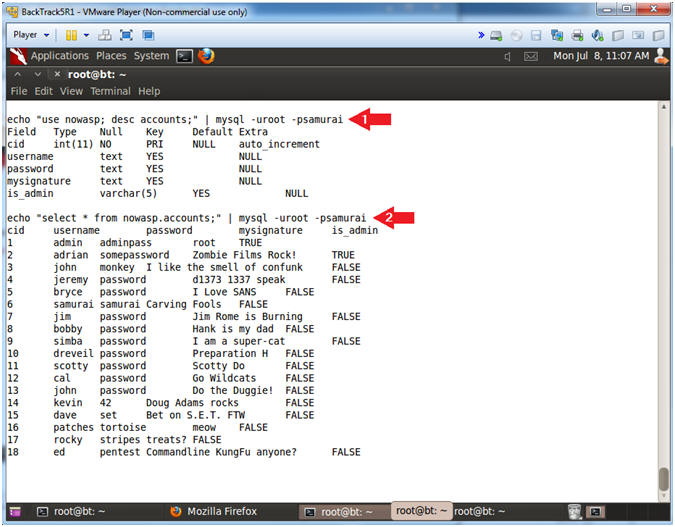Click the show desktop icon in bottom panel
The width and height of the screenshot is (675, 527).
(15, 512)
